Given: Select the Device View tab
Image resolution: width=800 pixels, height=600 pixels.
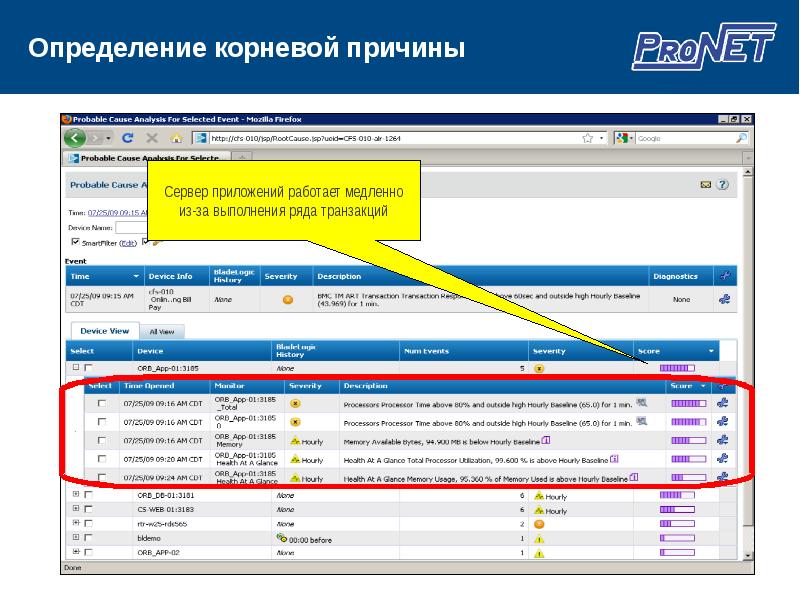Looking at the screenshot, I should 104,331.
